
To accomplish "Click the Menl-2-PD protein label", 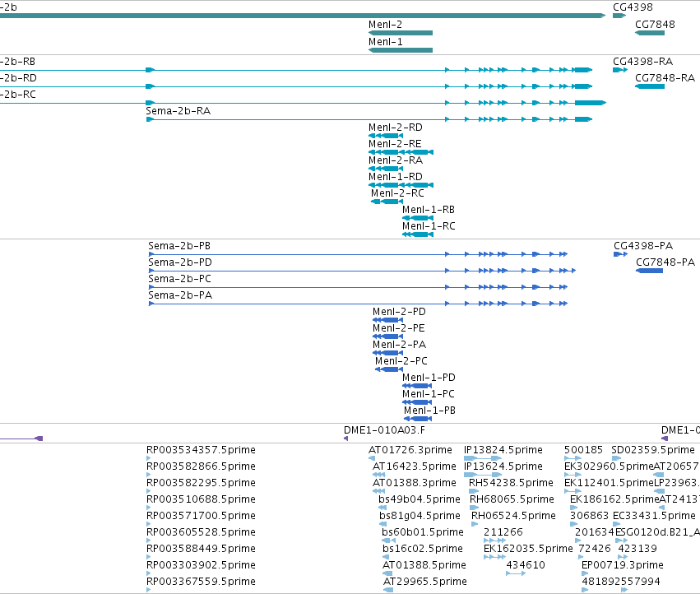I will pos(399,312).
